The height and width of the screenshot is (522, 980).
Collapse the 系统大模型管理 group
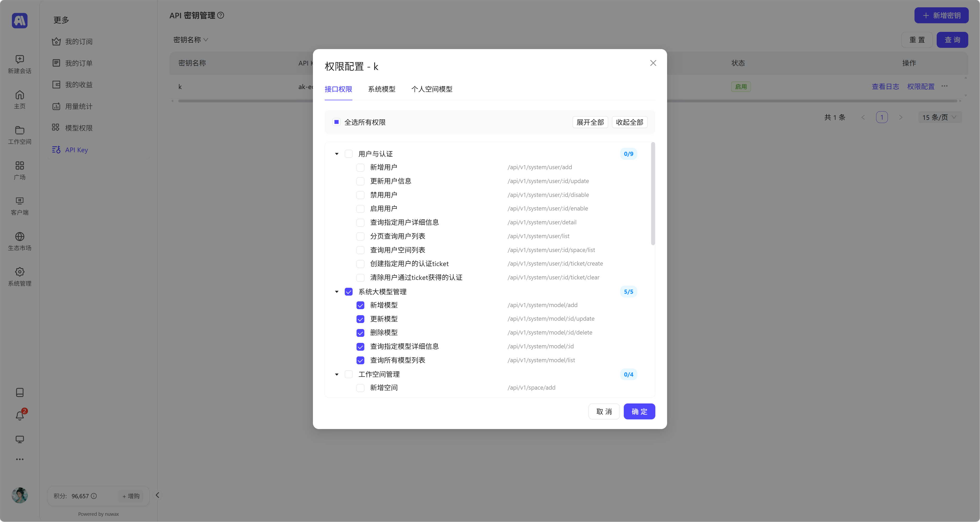click(337, 292)
